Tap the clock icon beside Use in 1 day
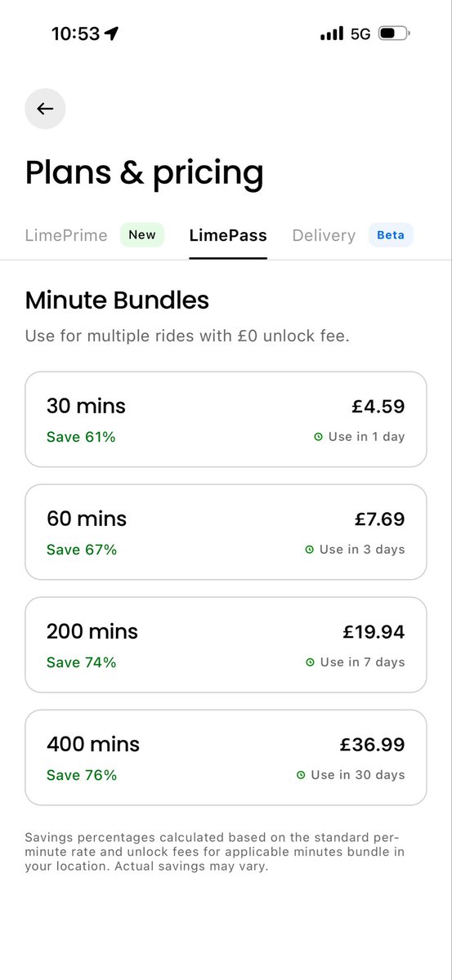This screenshot has width=452, height=980. pos(319,437)
